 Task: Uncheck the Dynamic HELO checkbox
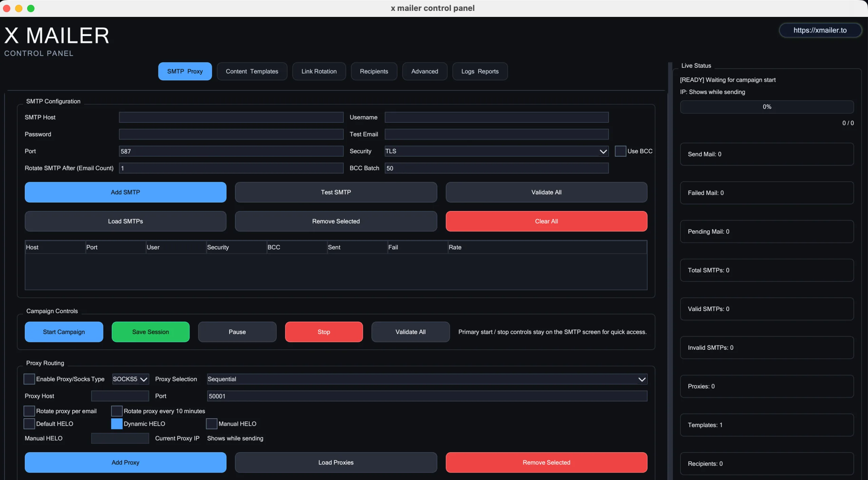click(117, 424)
